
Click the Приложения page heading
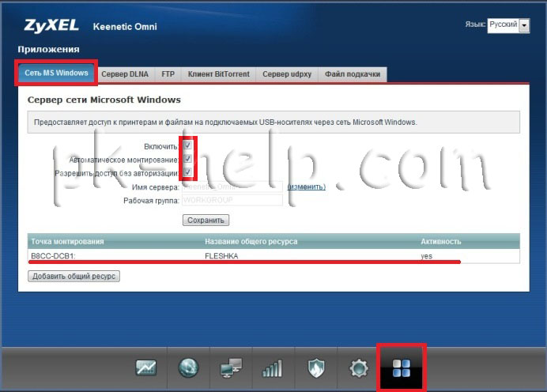tap(48, 49)
